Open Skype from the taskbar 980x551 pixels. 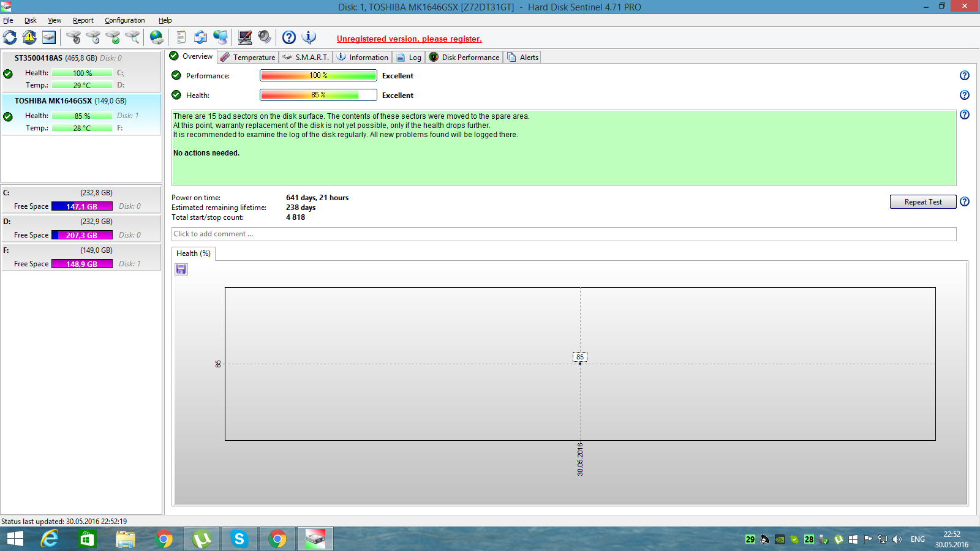pyautogui.click(x=239, y=539)
